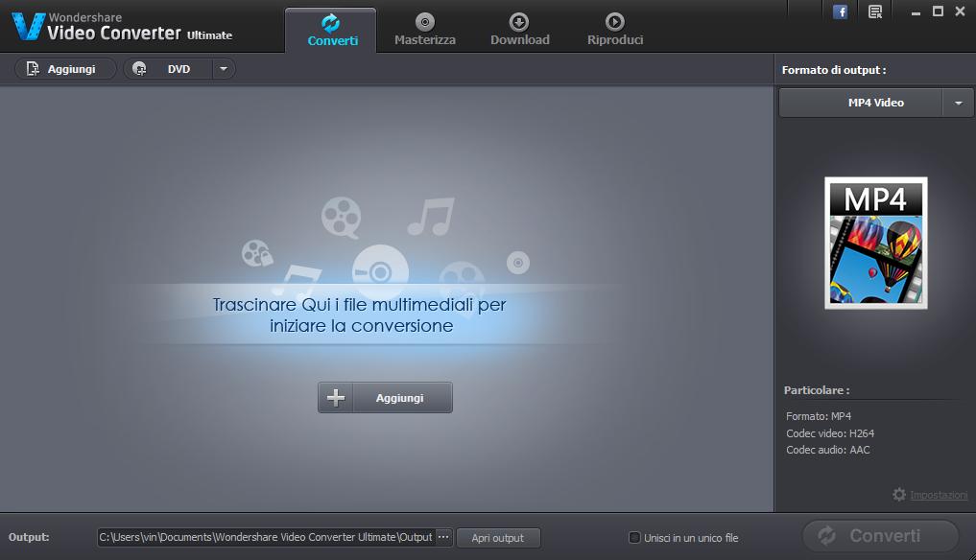Screen dimensions: 976x560
Task: Select the MP4 Video output format button
Action: click(861, 103)
